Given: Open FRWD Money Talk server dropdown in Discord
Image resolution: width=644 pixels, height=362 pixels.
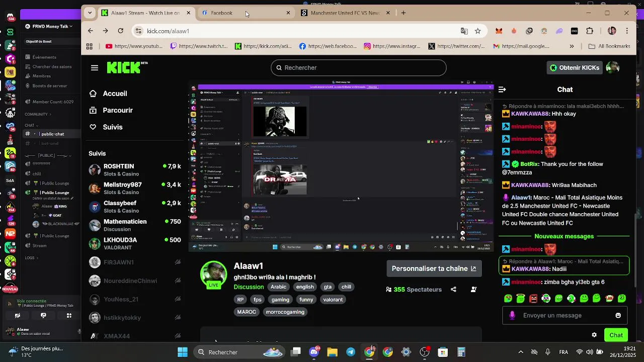Looking at the screenshot, I should (x=49, y=26).
